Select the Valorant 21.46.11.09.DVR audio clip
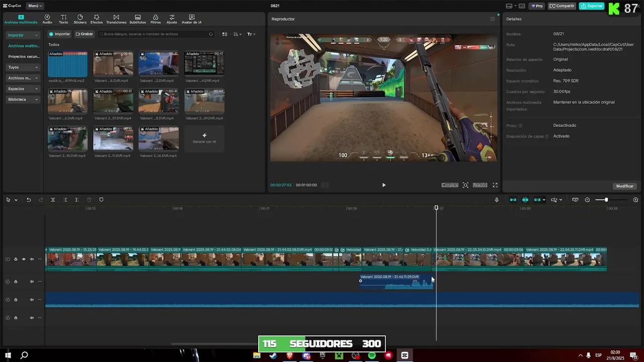This screenshot has height=362, width=644. [396, 282]
